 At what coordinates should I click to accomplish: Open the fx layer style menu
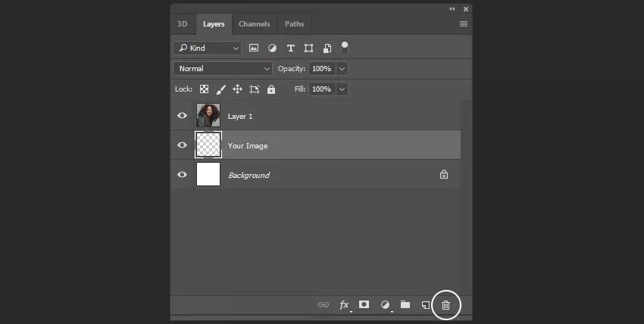tap(344, 305)
